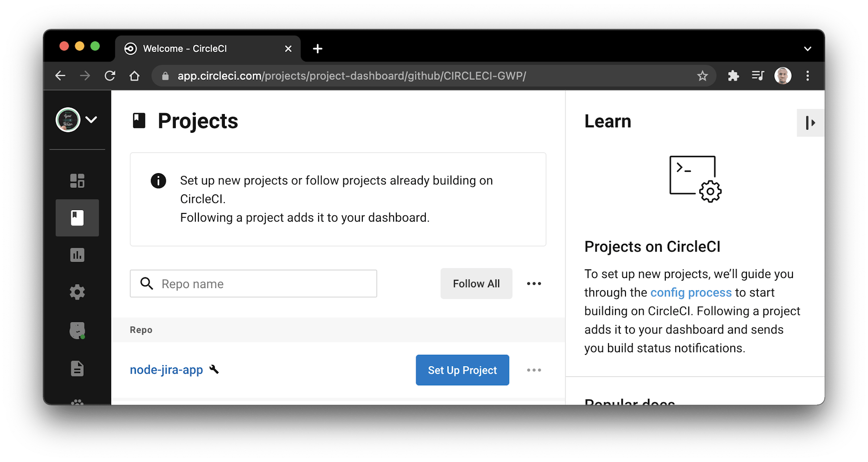Click Set Up Project for node-jira-app
This screenshot has height=462, width=868.
click(462, 370)
